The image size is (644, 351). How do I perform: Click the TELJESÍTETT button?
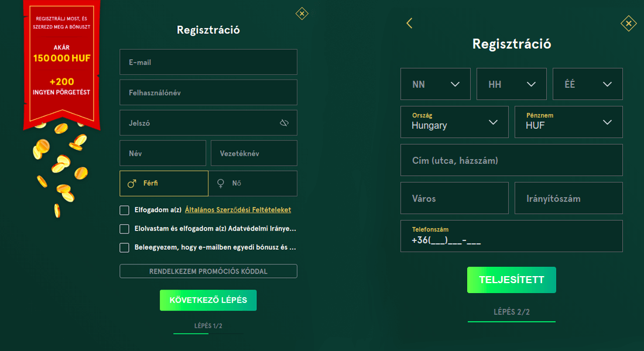point(511,280)
